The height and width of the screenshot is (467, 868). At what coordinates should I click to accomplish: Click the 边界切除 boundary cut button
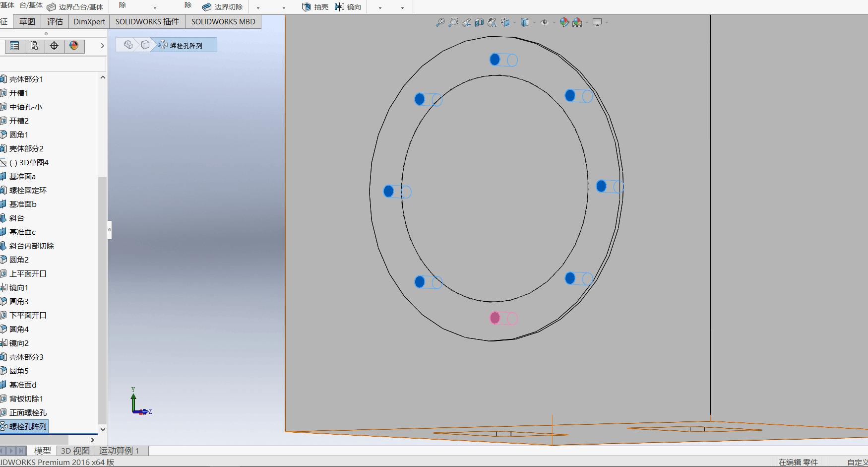pyautogui.click(x=223, y=7)
